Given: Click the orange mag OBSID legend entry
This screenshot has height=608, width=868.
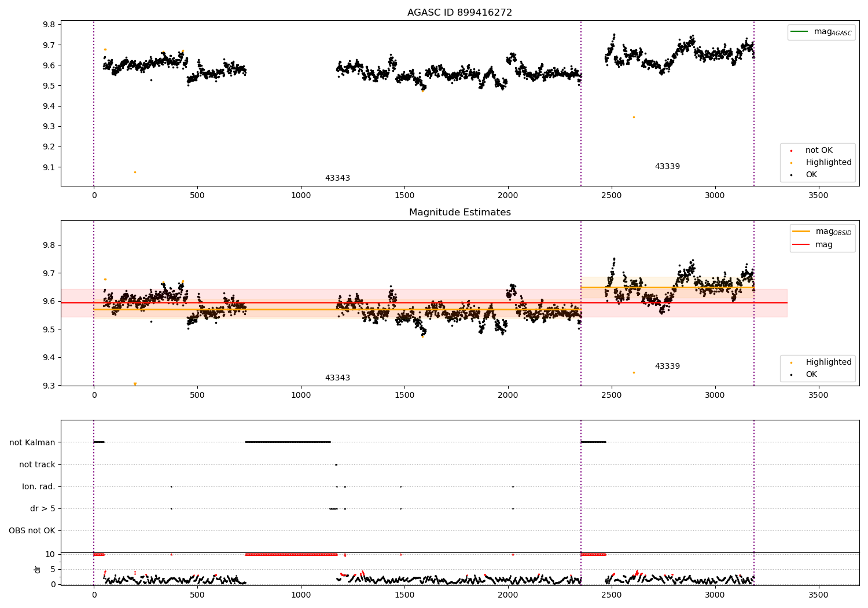Looking at the screenshot, I should click(x=822, y=232).
